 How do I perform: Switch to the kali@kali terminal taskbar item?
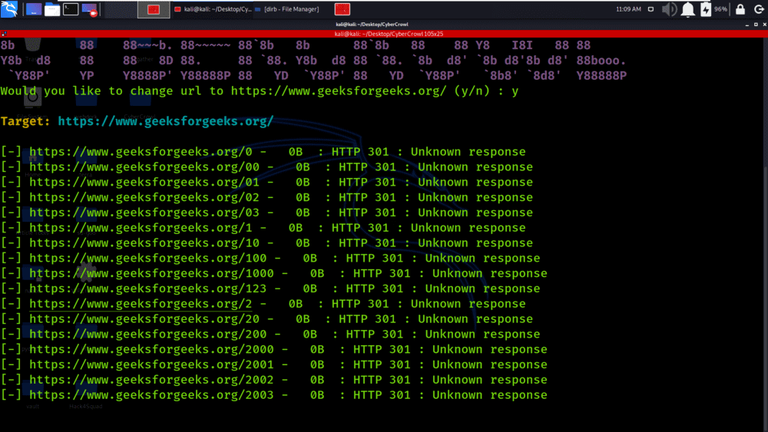click(x=213, y=9)
